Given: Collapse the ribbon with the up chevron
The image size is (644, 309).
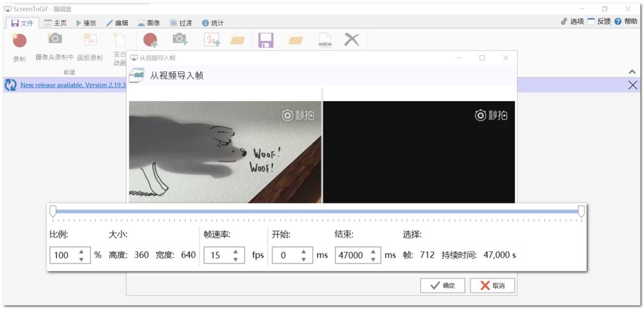Looking at the screenshot, I should (x=632, y=71).
